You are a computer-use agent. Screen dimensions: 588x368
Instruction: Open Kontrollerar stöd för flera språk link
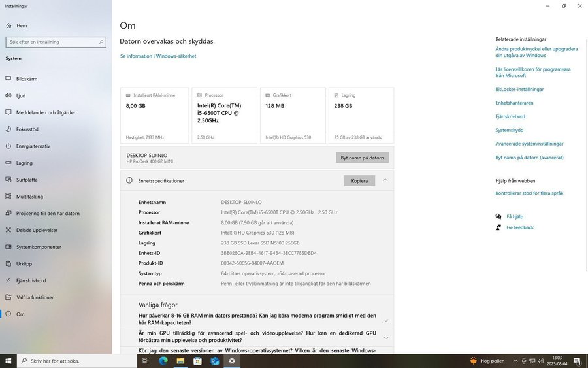tap(529, 193)
